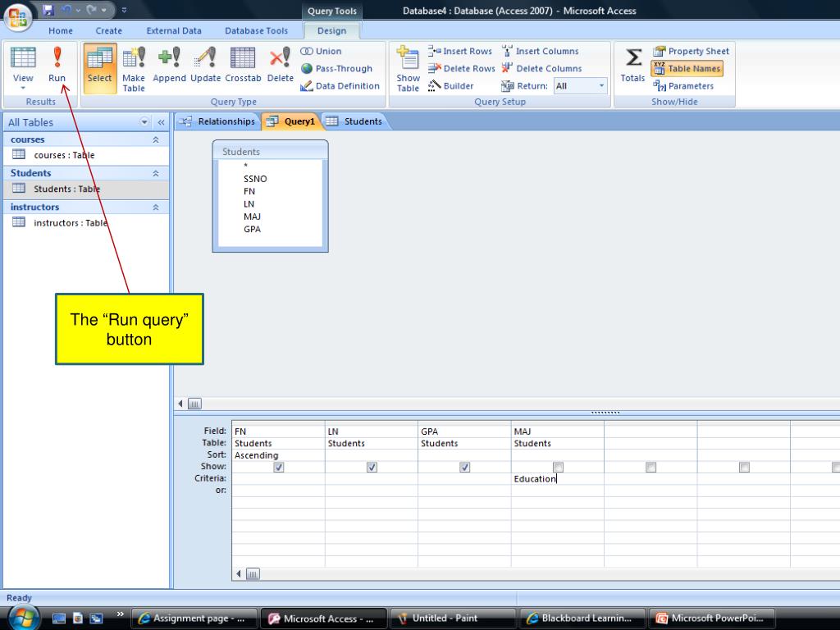Image resolution: width=840 pixels, height=630 pixels.
Task: Switch to the Students document tab
Action: (354, 121)
